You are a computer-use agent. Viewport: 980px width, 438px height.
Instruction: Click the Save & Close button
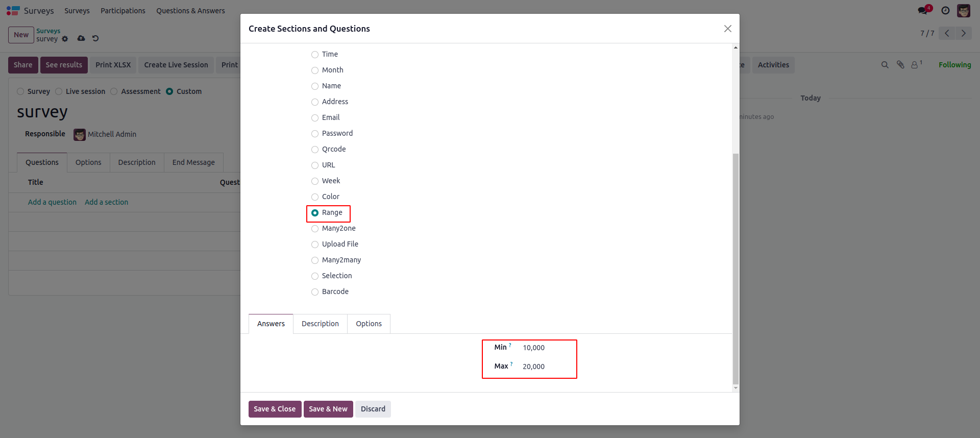[275, 409]
